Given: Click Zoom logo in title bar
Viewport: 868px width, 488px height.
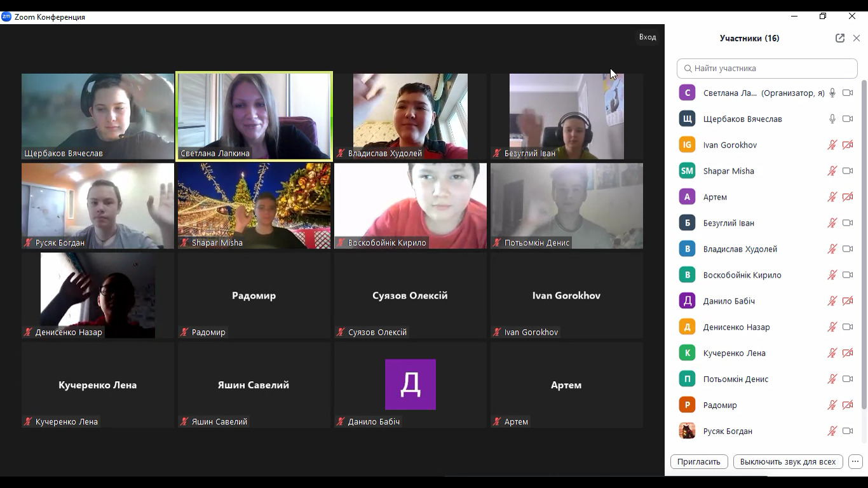Looking at the screenshot, I should (x=6, y=17).
